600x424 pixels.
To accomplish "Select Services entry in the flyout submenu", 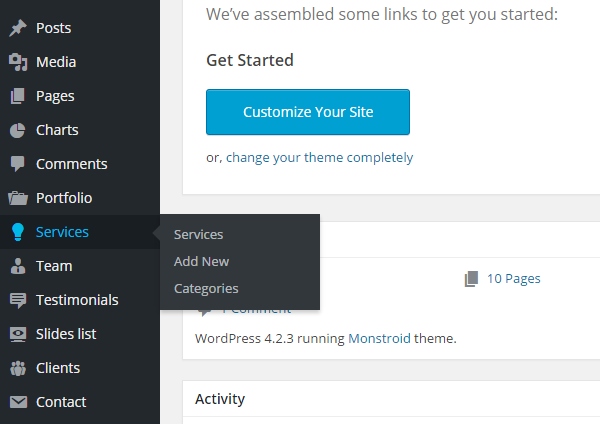I will 198,235.
